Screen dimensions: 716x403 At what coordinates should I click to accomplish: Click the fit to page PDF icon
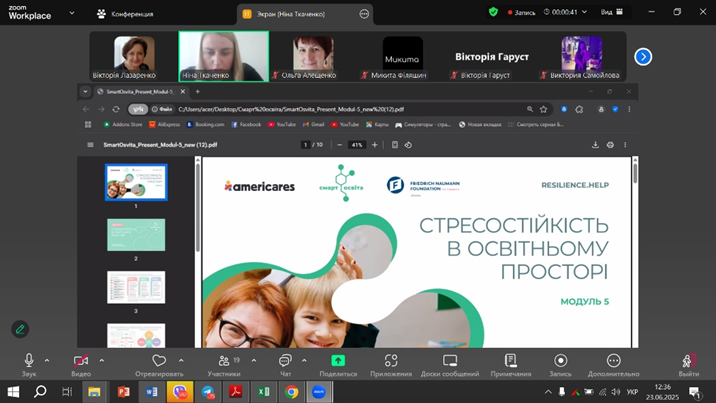click(x=395, y=145)
